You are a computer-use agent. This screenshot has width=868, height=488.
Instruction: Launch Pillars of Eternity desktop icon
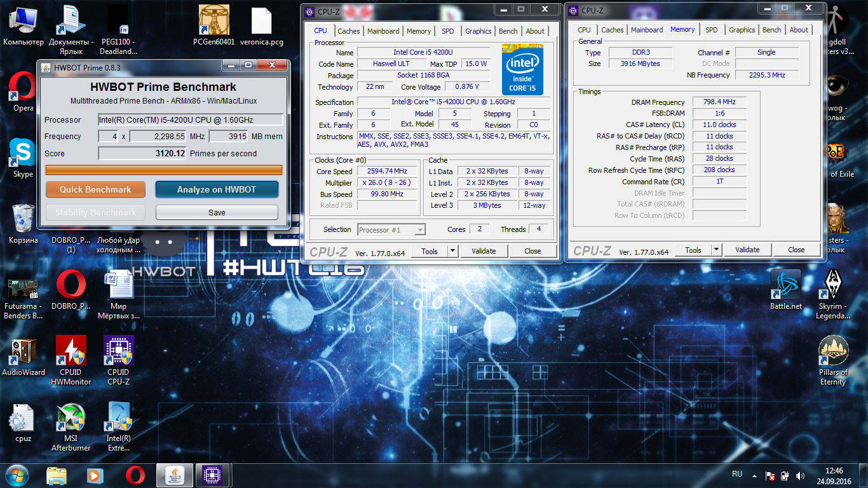pyautogui.click(x=833, y=360)
